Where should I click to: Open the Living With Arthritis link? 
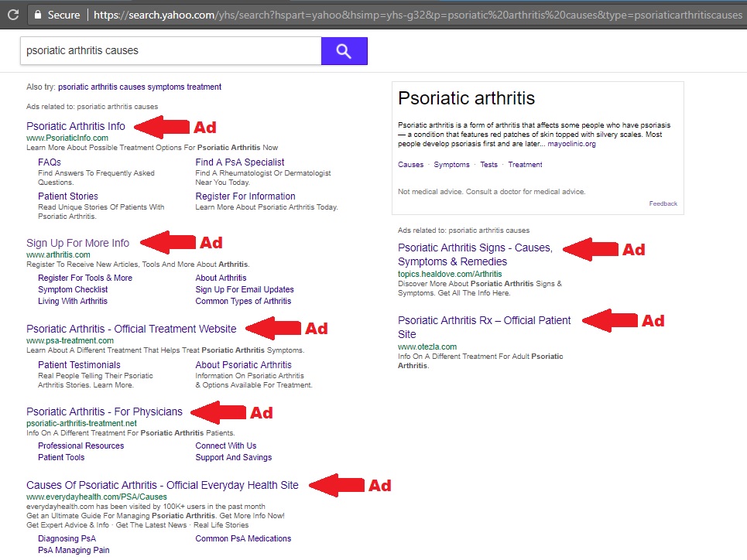click(73, 301)
